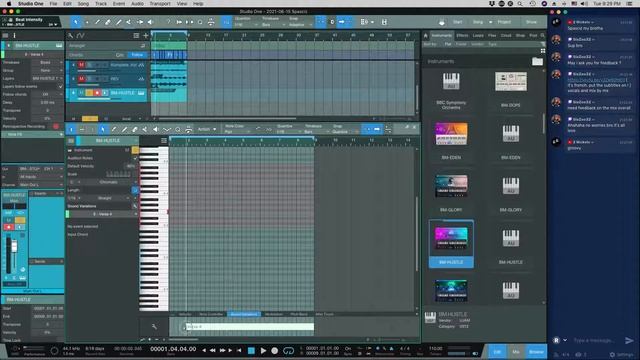Select the Listen speaker tool in arrange toolbar
This screenshot has width=640, height=360.
click(150, 22)
